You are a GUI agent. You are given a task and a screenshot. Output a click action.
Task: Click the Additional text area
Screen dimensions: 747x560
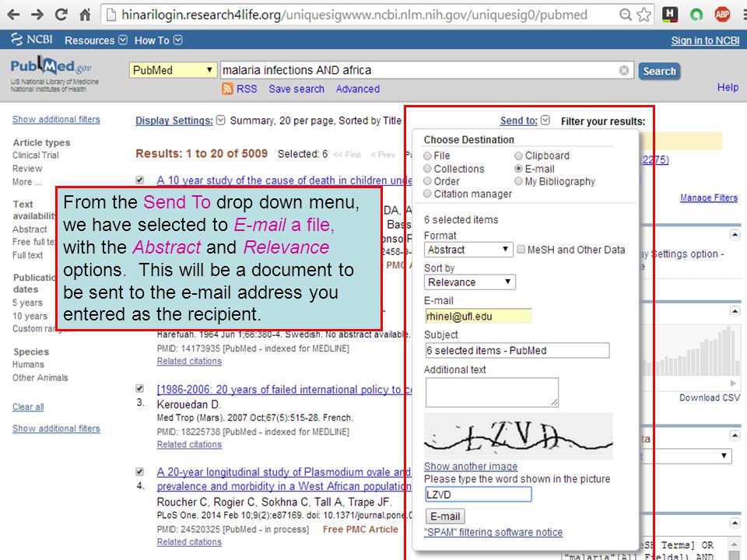pyautogui.click(x=492, y=392)
